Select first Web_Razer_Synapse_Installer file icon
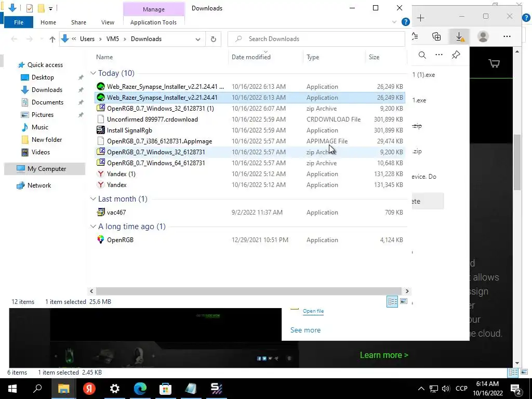Viewport: 532px width, 399px height. 100,87
